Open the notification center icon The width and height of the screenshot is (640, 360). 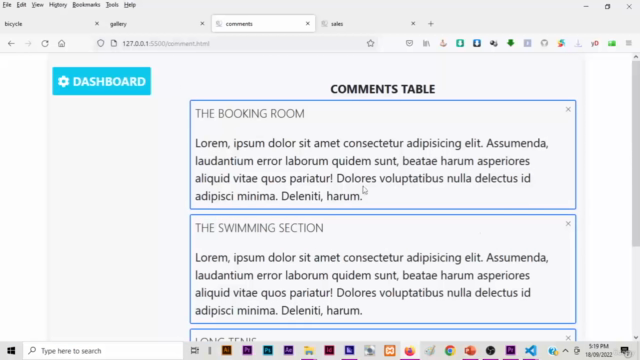point(624,351)
